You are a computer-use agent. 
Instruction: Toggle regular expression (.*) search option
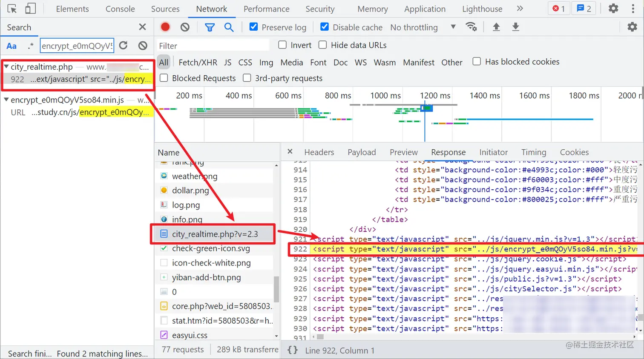[30, 46]
